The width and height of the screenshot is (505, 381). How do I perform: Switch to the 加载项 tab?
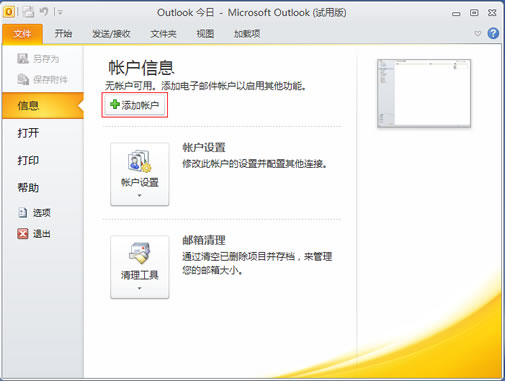[x=247, y=34]
